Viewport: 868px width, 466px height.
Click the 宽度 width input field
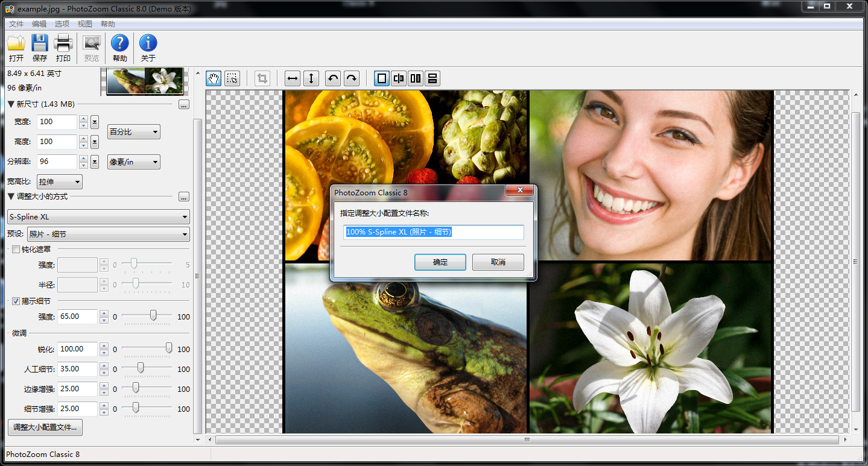pos(57,122)
